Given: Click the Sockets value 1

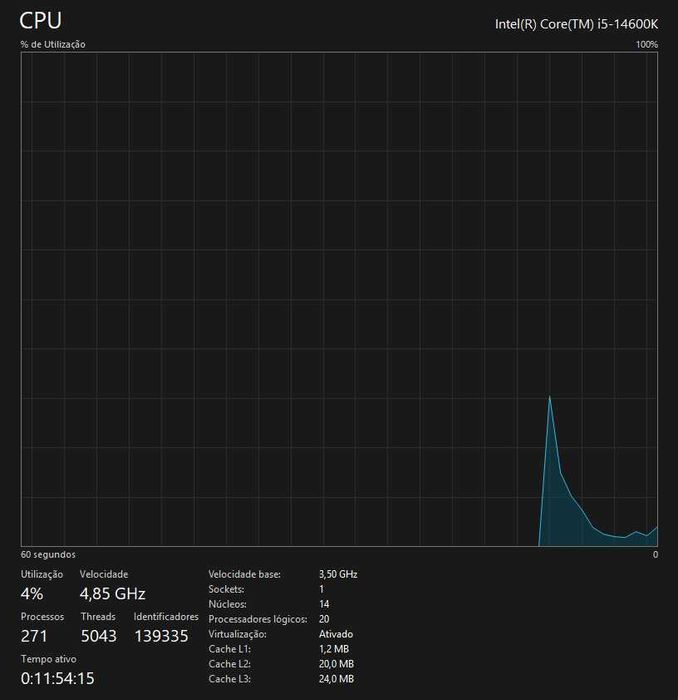Looking at the screenshot, I should (x=321, y=589).
